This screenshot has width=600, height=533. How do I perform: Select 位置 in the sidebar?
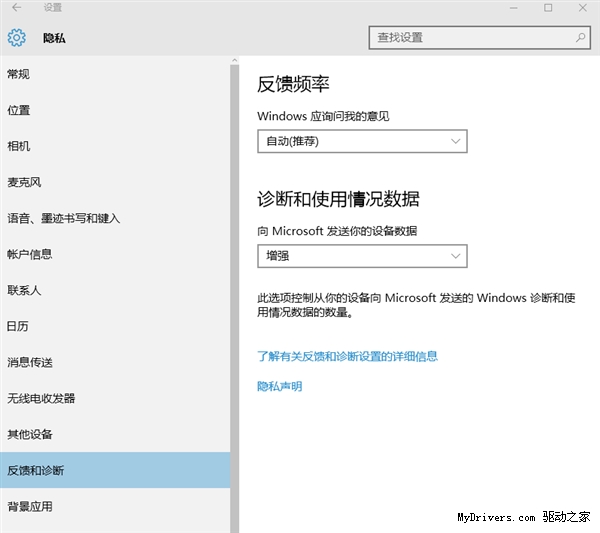(x=19, y=110)
